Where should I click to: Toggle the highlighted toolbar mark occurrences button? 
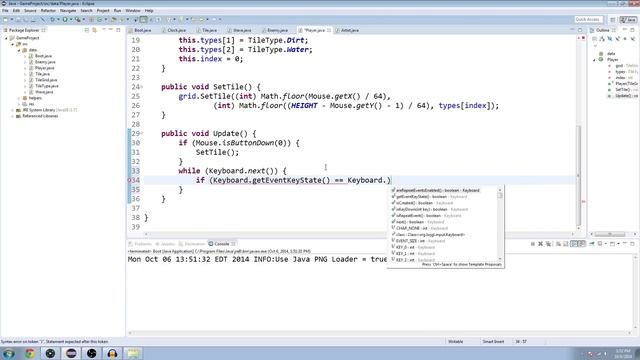pyautogui.click(x=143, y=20)
